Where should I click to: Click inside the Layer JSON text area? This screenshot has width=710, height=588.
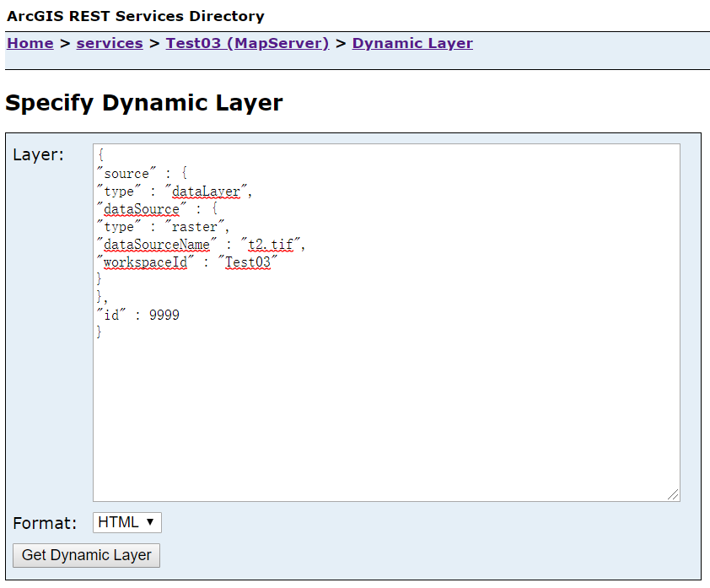pyautogui.click(x=386, y=322)
